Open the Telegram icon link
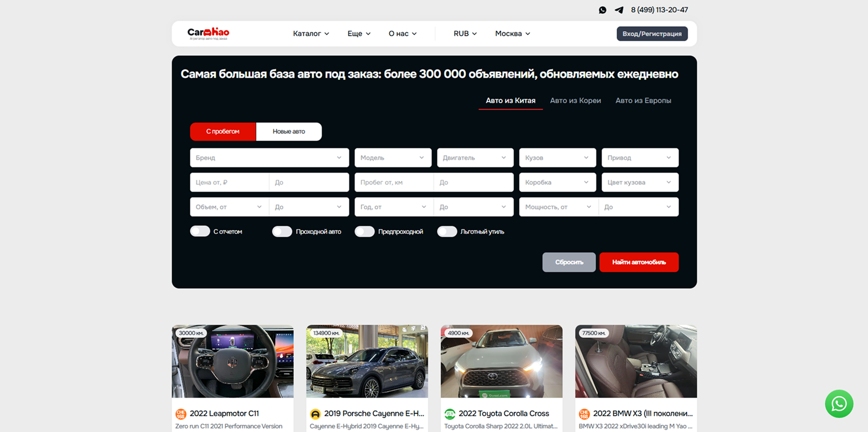Screen dimensions: 868x432 619,10
